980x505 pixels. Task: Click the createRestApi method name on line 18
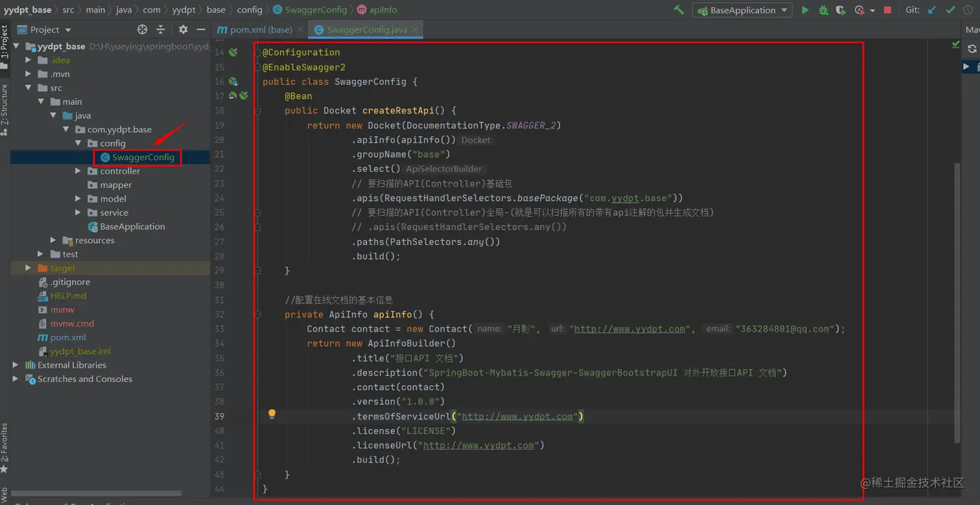point(399,111)
